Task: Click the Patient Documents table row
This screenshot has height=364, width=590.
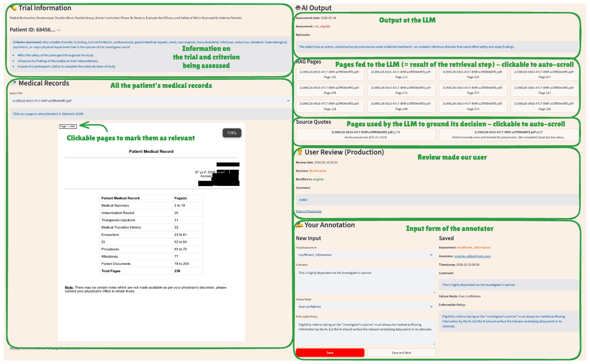Action: coord(151,264)
